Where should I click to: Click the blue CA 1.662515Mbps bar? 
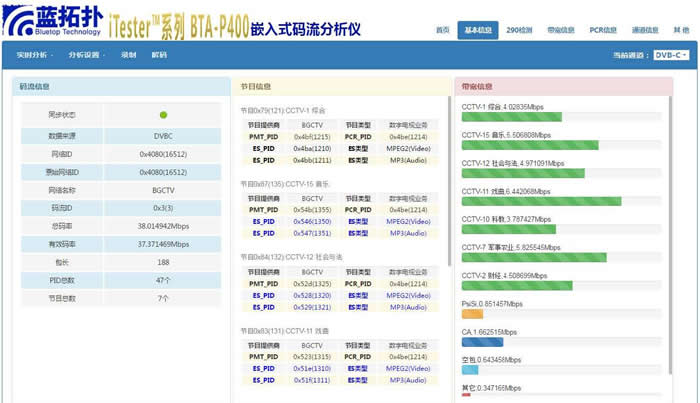(x=482, y=342)
